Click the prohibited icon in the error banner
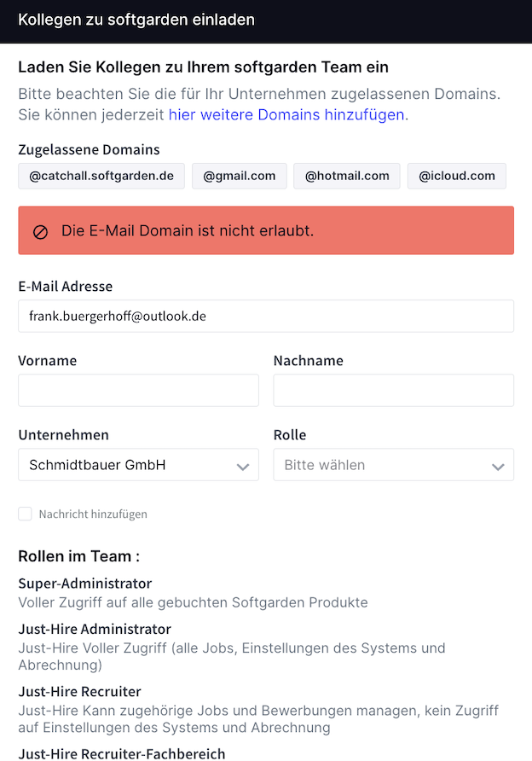Image resolution: width=532 pixels, height=761 pixels. 40,232
